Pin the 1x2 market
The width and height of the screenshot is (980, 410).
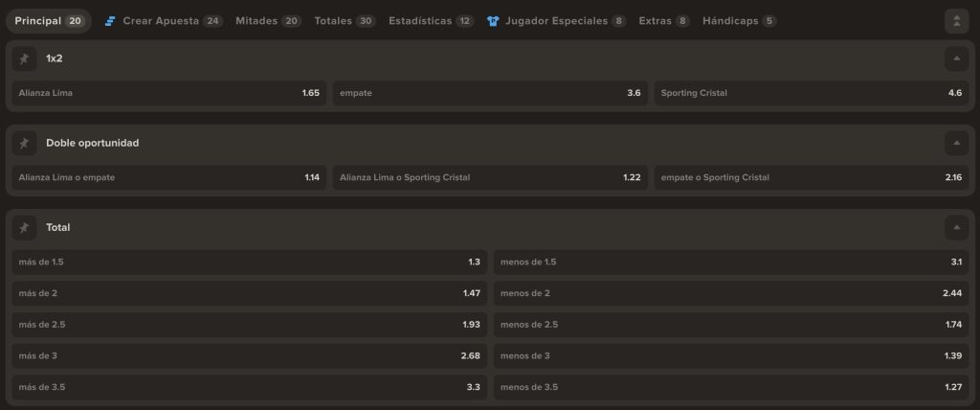(24, 58)
